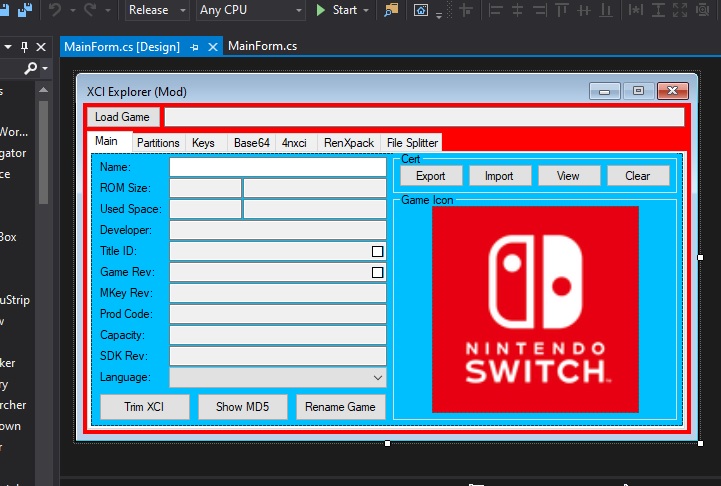Click the Save All toolbar icon
The height and width of the screenshot is (486, 721).
click(x=24, y=9)
